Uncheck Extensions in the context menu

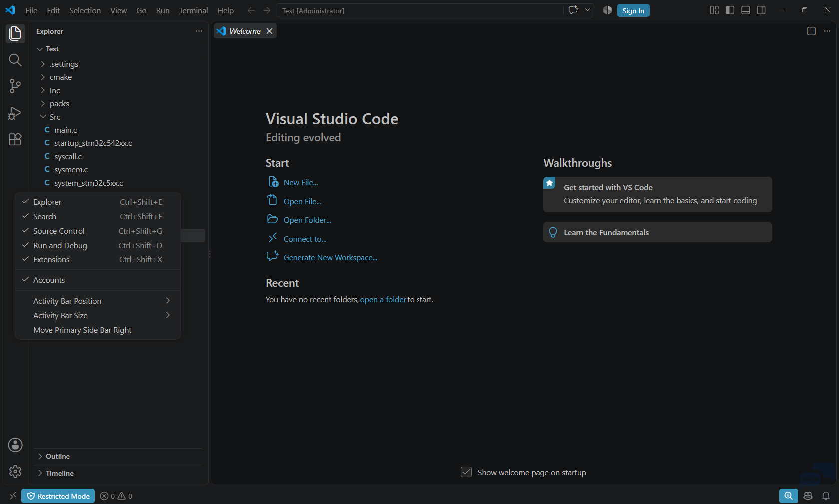click(98, 259)
